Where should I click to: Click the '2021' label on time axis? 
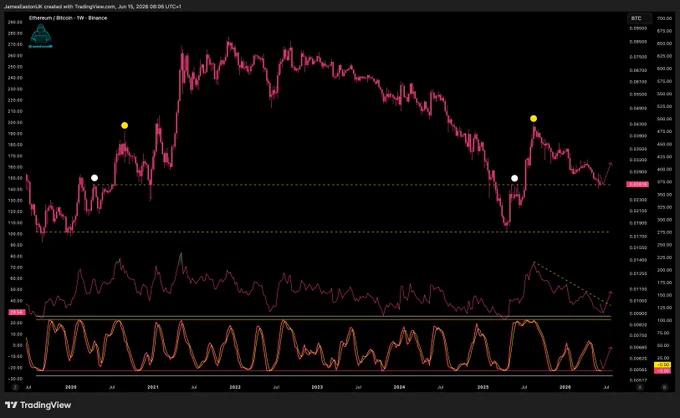[153, 387]
